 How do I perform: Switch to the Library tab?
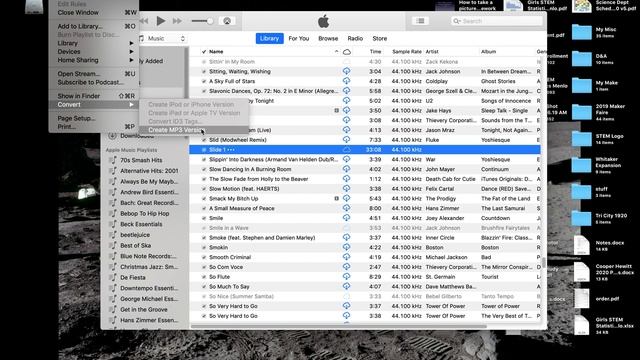pyautogui.click(x=269, y=38)
